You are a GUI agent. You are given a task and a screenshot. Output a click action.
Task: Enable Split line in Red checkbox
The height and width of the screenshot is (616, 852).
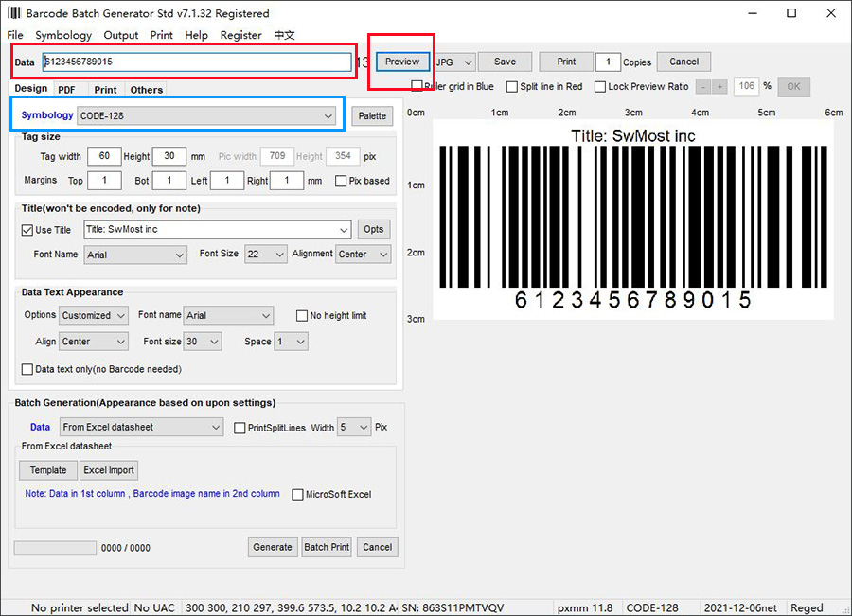tap(512, 87)
